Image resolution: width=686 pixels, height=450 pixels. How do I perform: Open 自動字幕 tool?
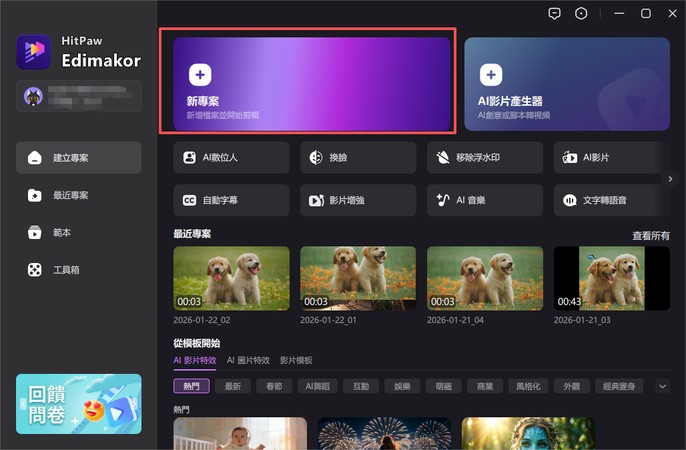[x=231, y=200]
